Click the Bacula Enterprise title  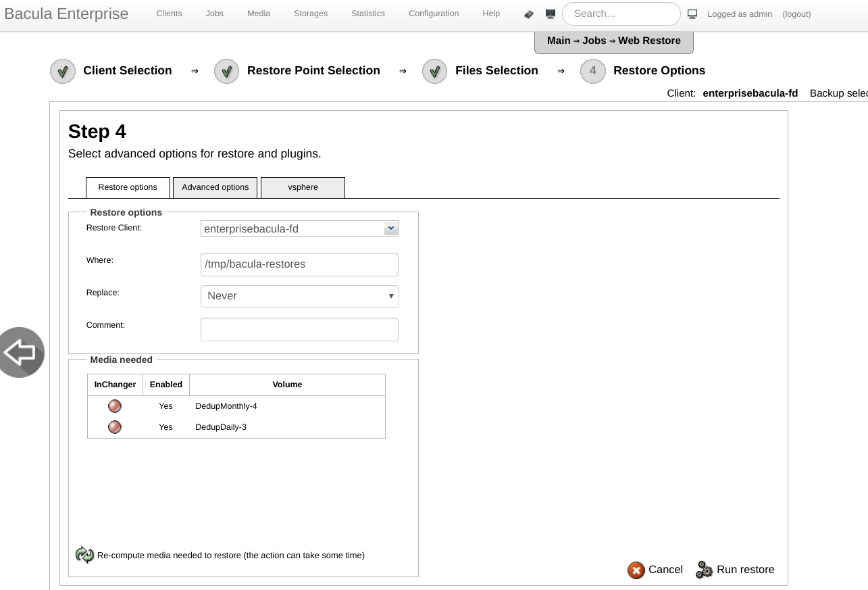[x=66, y=14]
